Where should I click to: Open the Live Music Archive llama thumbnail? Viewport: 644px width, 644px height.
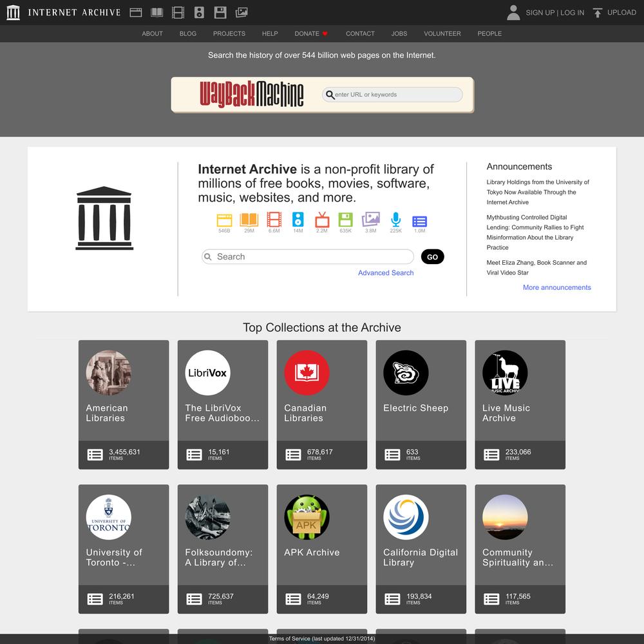[x=505, y=373]
